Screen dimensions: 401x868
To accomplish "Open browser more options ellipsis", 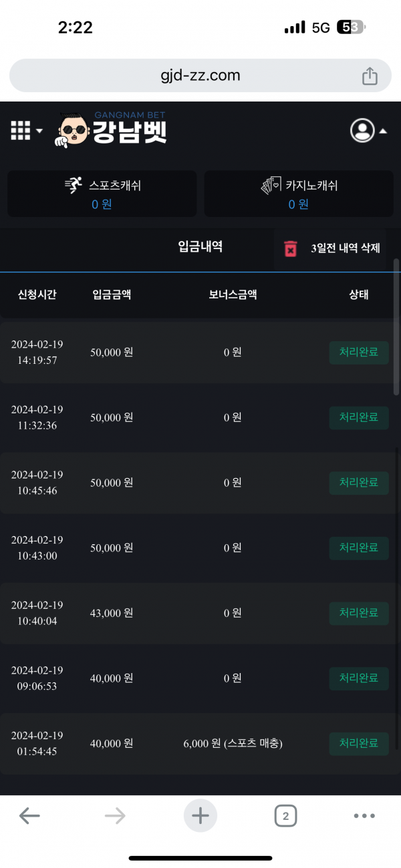I will (364, 815).
